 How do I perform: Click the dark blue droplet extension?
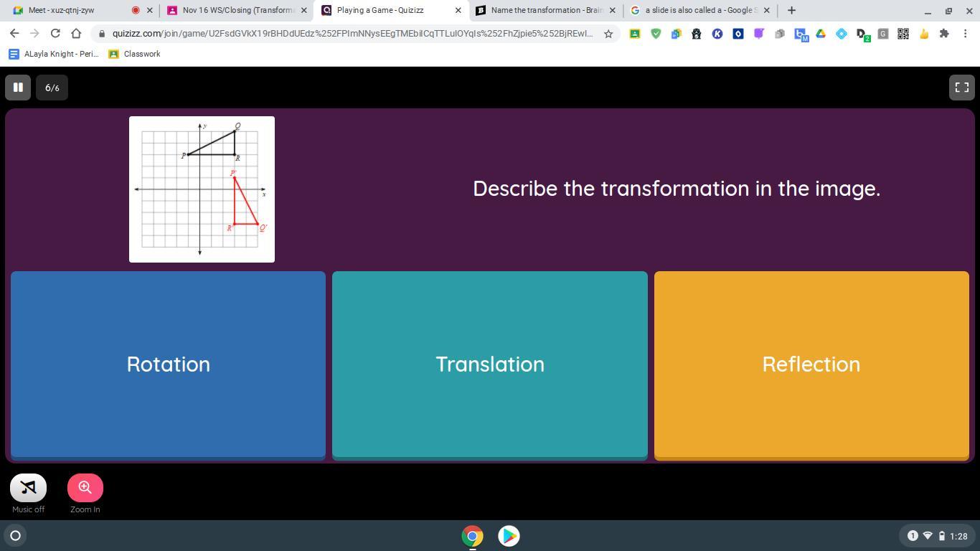click(x=738, y=34)
